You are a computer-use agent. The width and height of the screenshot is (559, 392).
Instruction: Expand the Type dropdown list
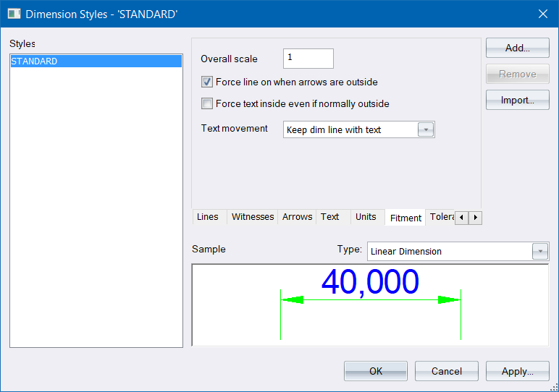pyautogui.click(x=540, y=252)
